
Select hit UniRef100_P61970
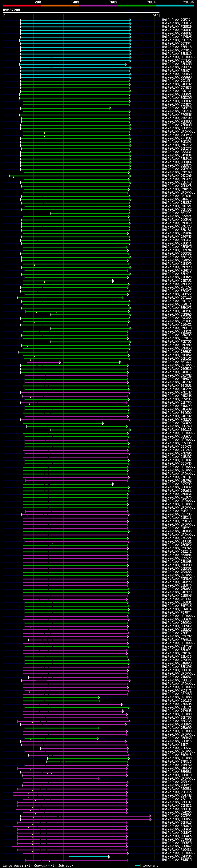177,498
